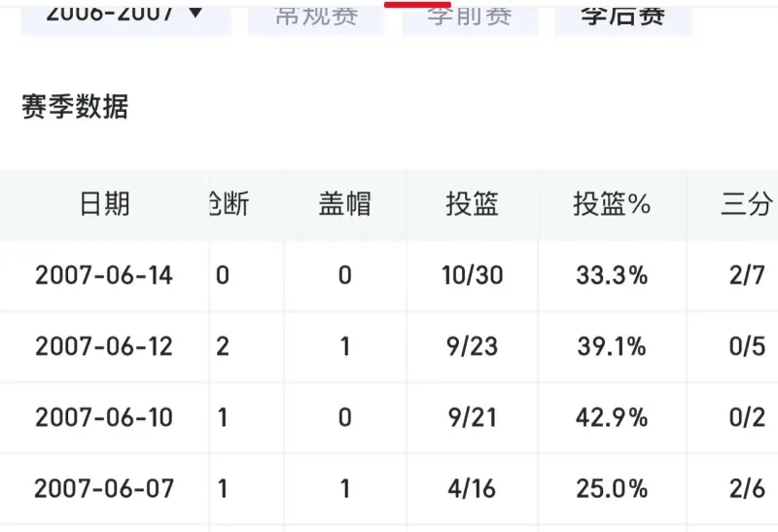
Task: Click the 赛季数据 section heading
Action: [75, 107]
